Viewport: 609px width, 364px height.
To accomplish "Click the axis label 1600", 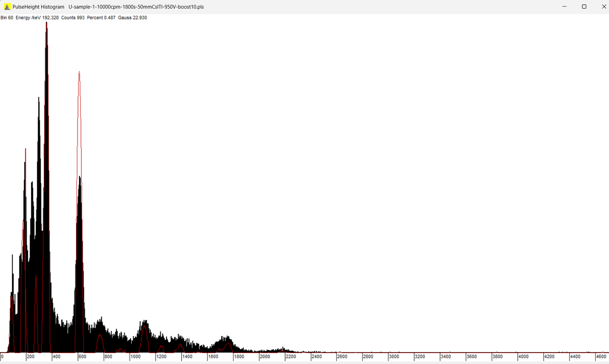I will (213, 356).
